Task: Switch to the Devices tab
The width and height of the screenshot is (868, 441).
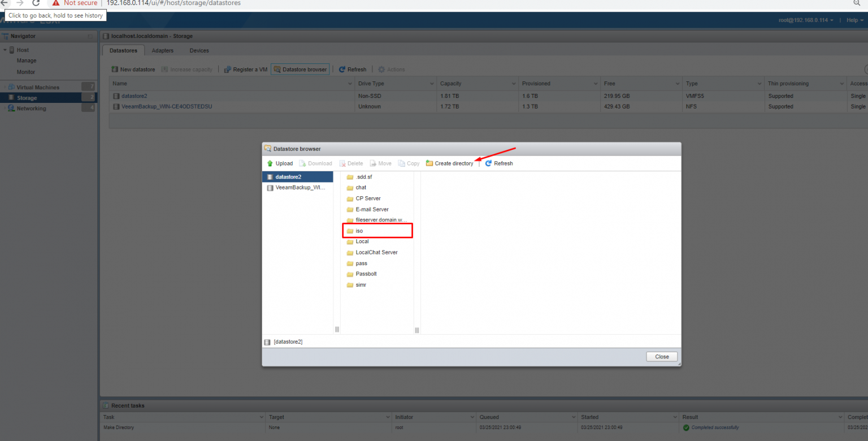Action: 199,50
